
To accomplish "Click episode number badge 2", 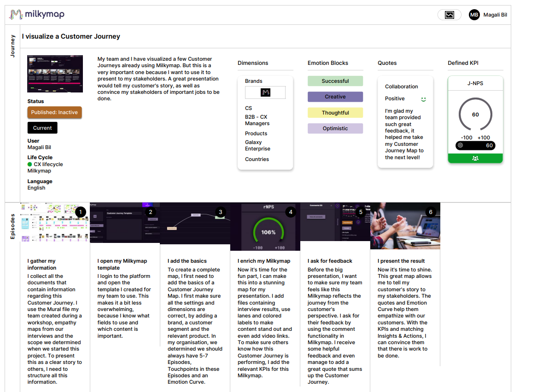I will click(x=151, y=212).
